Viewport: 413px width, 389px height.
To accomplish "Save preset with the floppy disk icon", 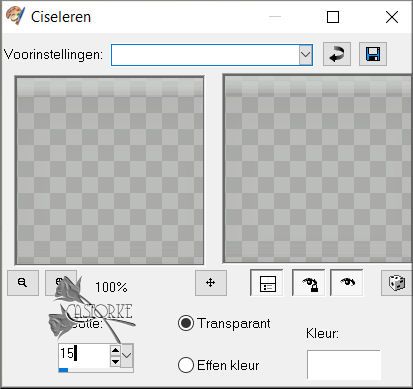I will tap(373, 54).
